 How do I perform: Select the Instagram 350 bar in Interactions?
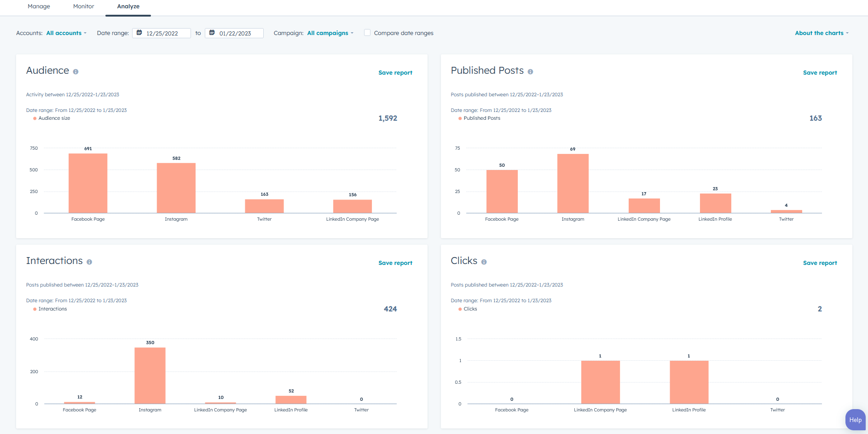pos(150,375)
